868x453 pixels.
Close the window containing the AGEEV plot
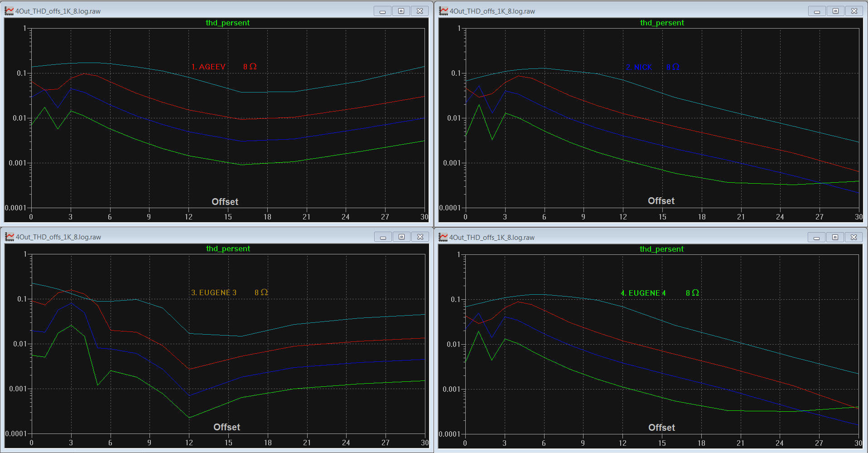tap(420, 11)
